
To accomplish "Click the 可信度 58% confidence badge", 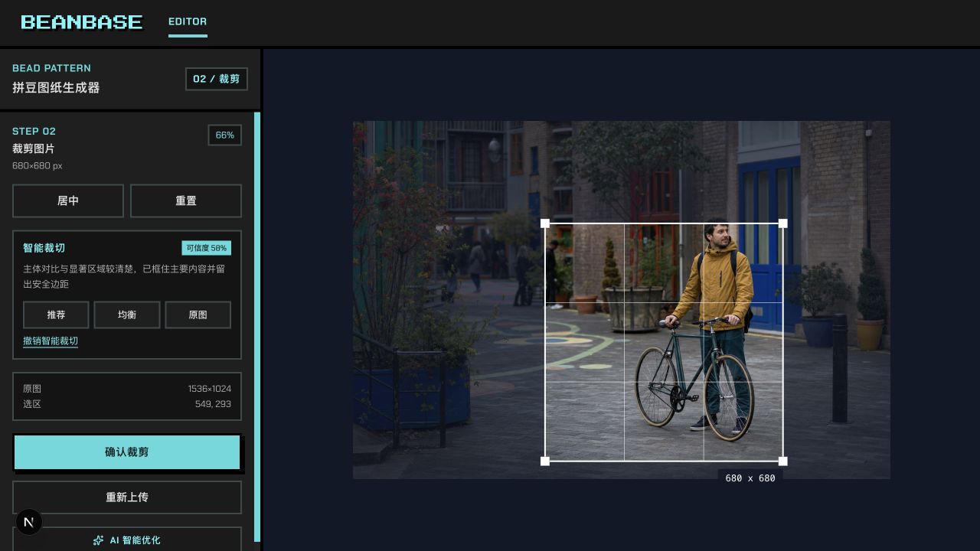I will point(207,248).
